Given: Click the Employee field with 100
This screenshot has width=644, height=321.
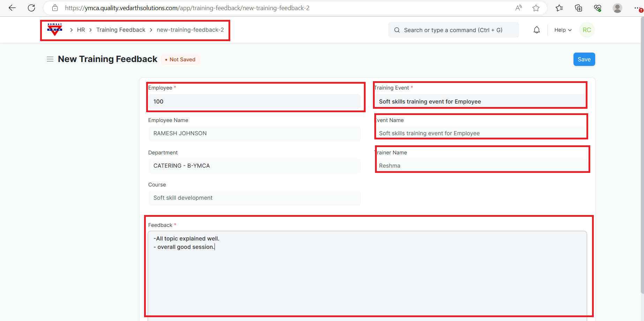Looking at the screenshot, I should pos(254,101).
